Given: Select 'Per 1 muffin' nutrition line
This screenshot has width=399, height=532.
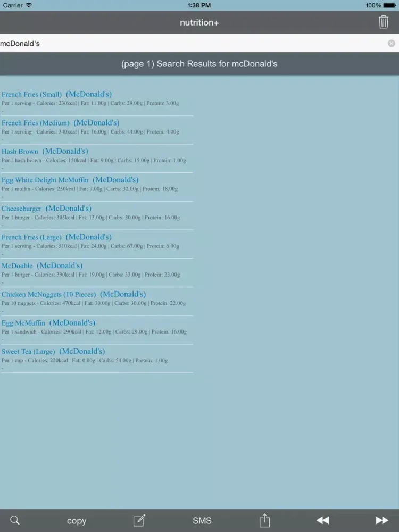Looking at the screenshot, I should (x=89, y=189).
